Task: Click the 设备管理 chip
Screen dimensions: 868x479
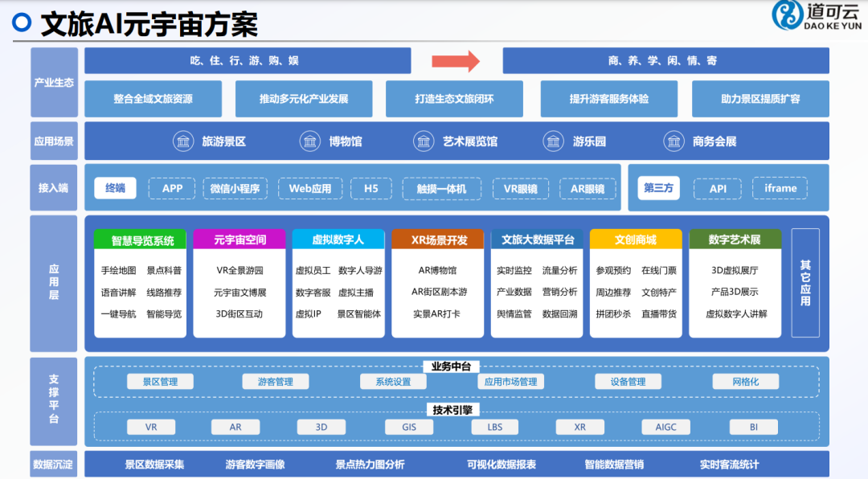Action: [x=628, y=382]
